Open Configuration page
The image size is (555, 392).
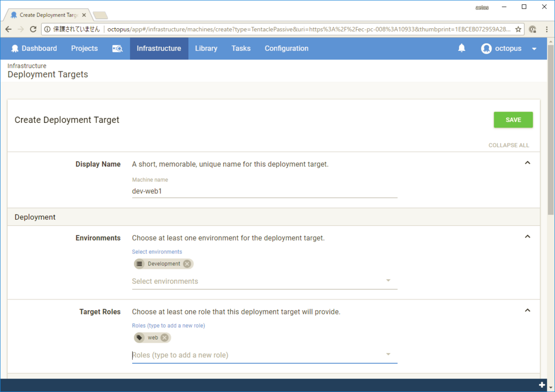[x=287, y=48]
